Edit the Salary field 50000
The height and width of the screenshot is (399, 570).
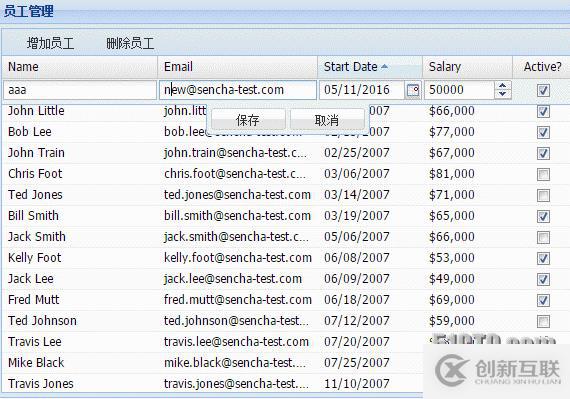click(459, 90)
